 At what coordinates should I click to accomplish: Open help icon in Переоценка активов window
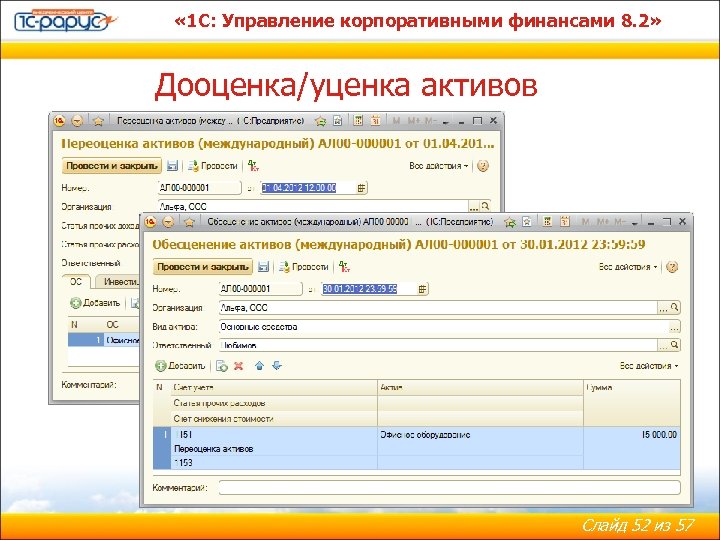click(483, 166)
